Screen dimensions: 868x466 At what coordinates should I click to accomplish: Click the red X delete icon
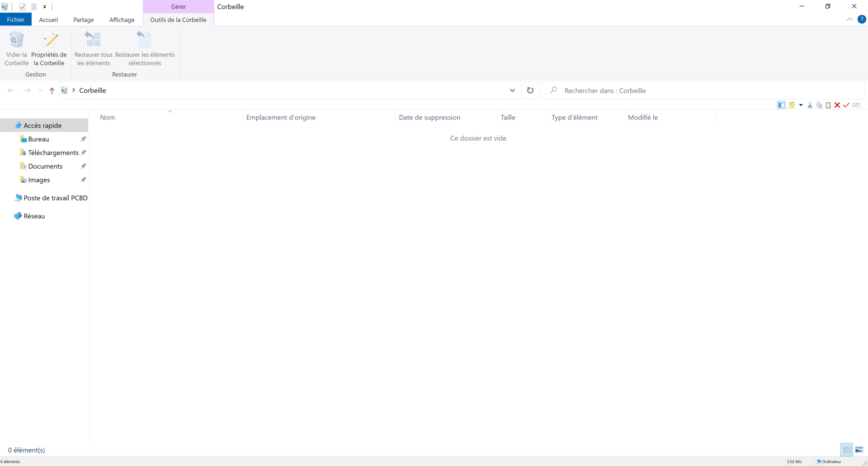[x=837, y=105]
